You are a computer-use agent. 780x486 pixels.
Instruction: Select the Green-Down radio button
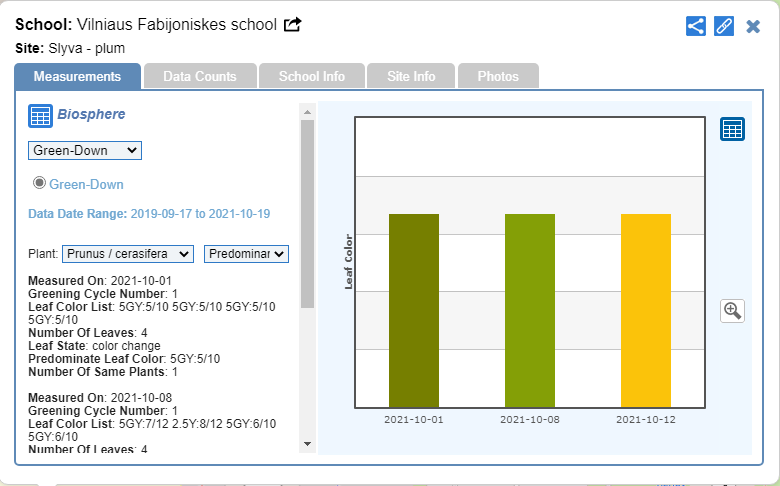coord(40,183)
